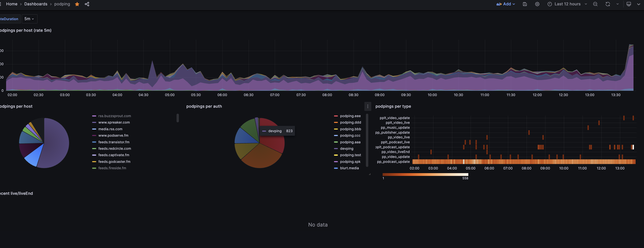Go to Home breadcrumb
This screenshot has width=644, height=248.
click(12, 4)
